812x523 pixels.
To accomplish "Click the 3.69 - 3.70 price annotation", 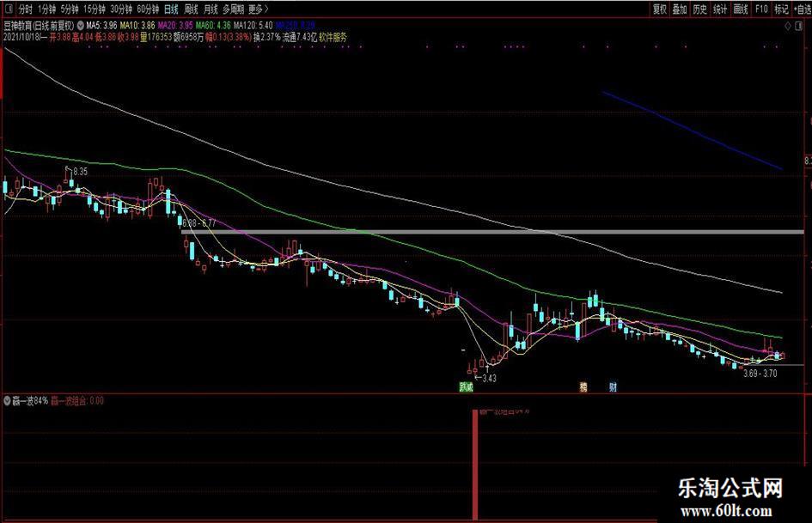I will click(x=760, y=374).
